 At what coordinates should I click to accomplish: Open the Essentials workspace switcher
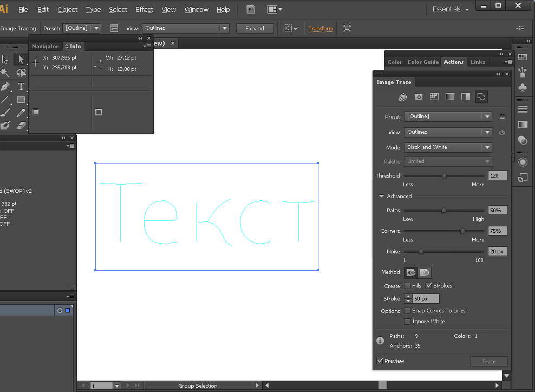pos(451,10)
